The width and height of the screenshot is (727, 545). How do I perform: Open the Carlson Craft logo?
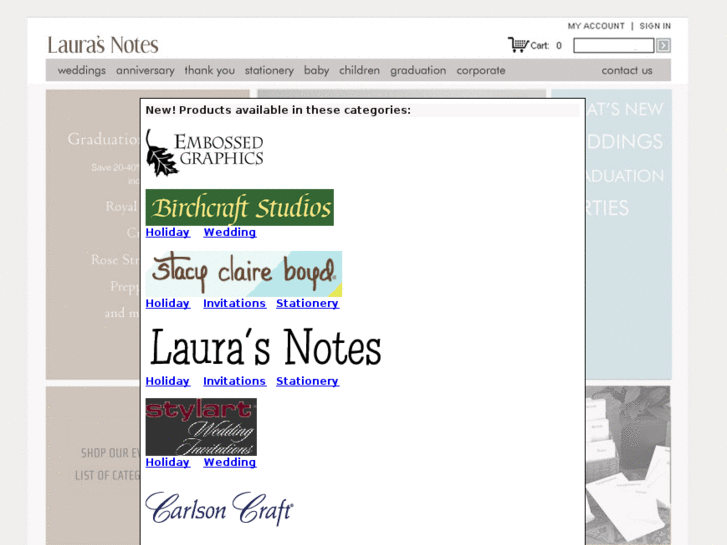tap(219, 508)
